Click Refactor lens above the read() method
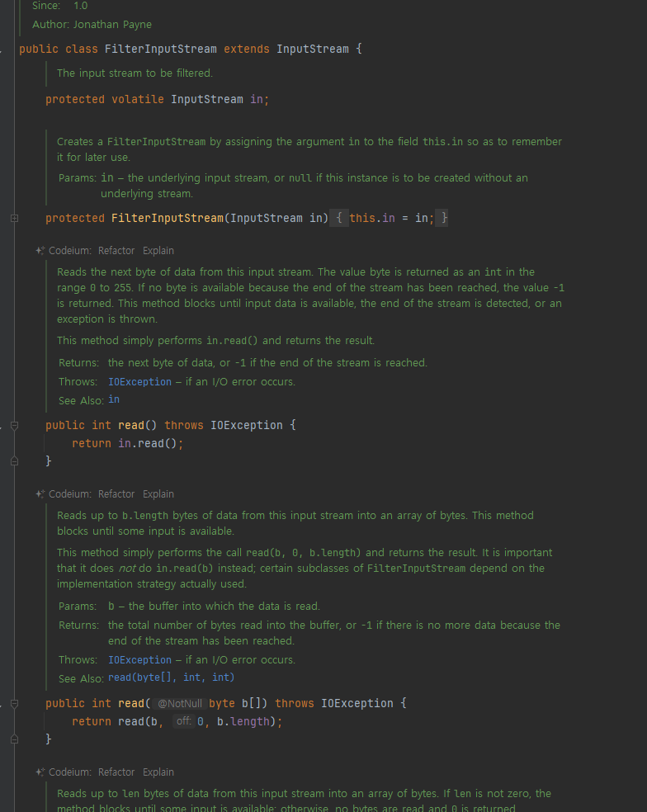Viewport: 647px width, 812px height. 116,251
